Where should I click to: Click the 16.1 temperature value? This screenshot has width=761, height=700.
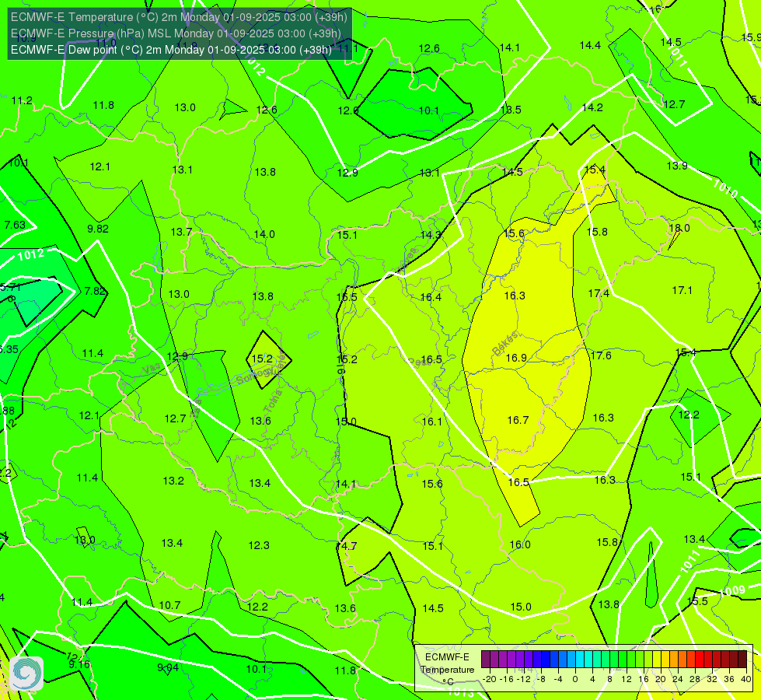pos(432,421)
